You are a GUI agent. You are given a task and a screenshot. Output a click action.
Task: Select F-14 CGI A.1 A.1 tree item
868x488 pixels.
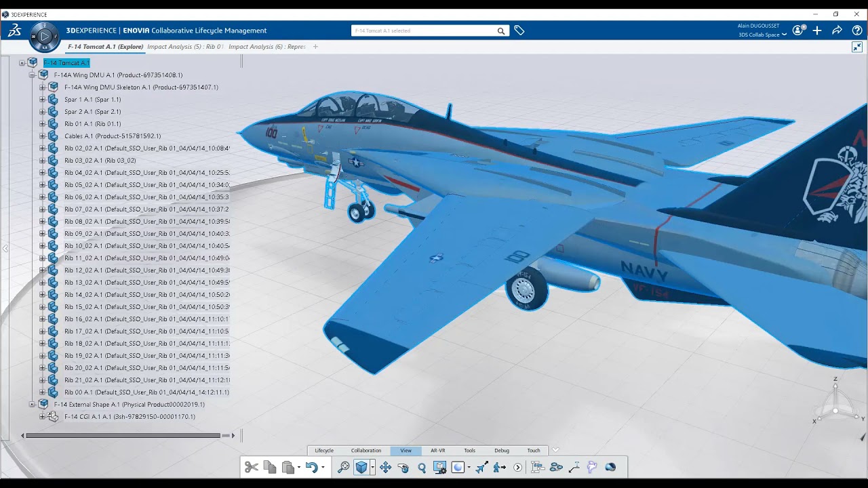130,417
